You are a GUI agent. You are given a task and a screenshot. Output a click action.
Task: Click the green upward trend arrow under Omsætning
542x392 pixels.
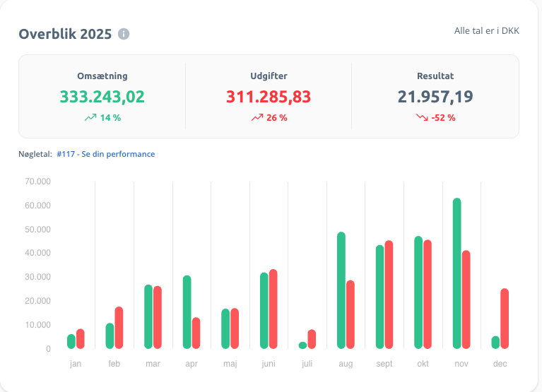point(90,117)
